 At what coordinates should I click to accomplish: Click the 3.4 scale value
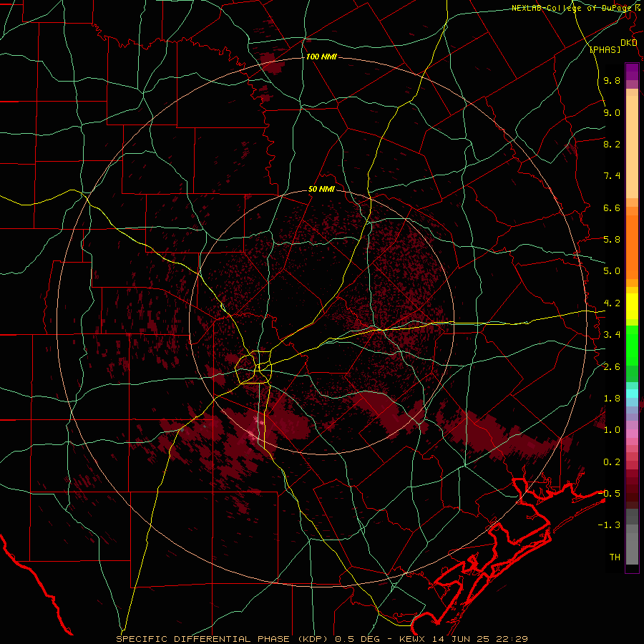[x=612, y=335]
